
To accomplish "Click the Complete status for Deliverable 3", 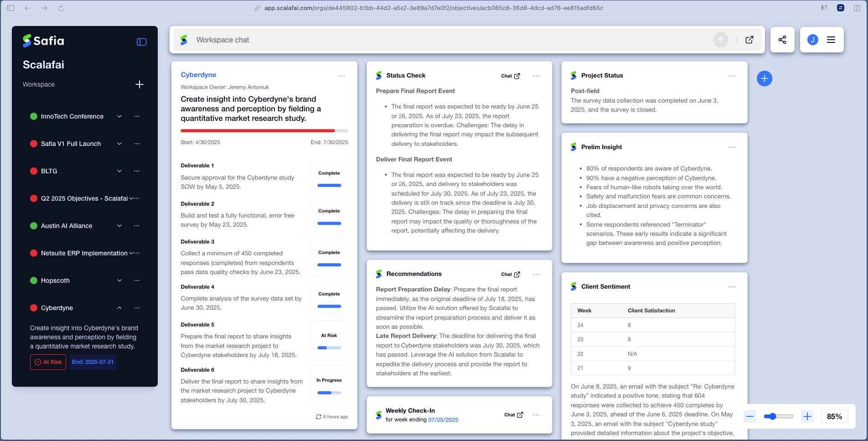I will pos(329,257).
